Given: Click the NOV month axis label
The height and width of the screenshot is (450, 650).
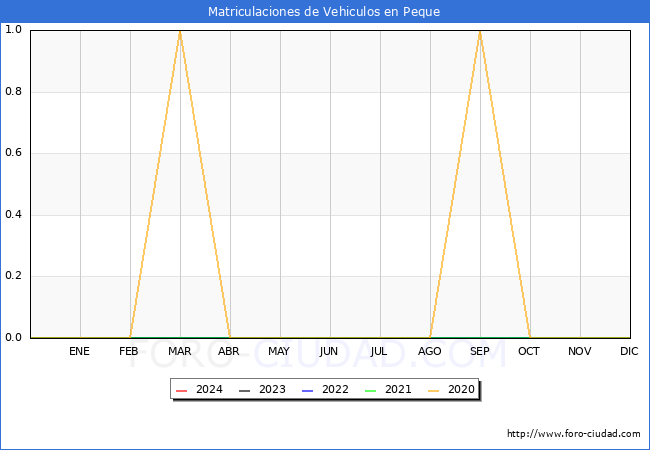Looking at the screenshot, I should 580,351.
